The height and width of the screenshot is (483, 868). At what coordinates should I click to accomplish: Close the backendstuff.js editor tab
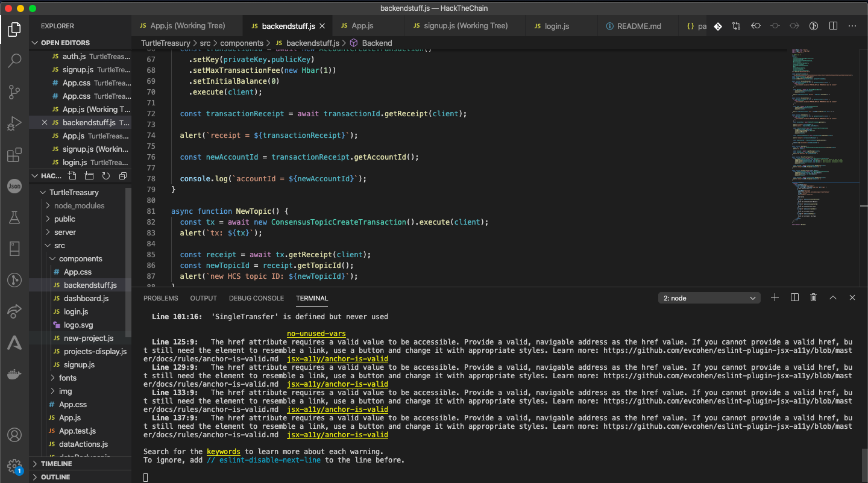coord(322,26)
